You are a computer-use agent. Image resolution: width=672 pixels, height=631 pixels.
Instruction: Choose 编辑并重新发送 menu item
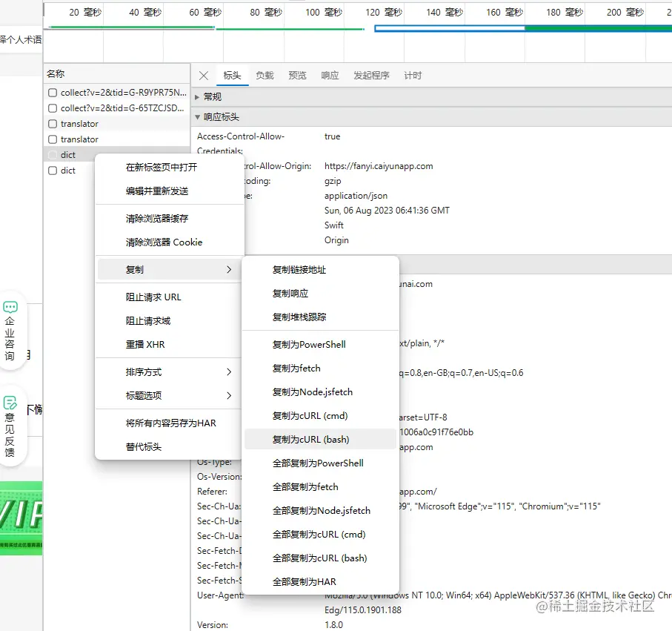[x=169, y=191]
